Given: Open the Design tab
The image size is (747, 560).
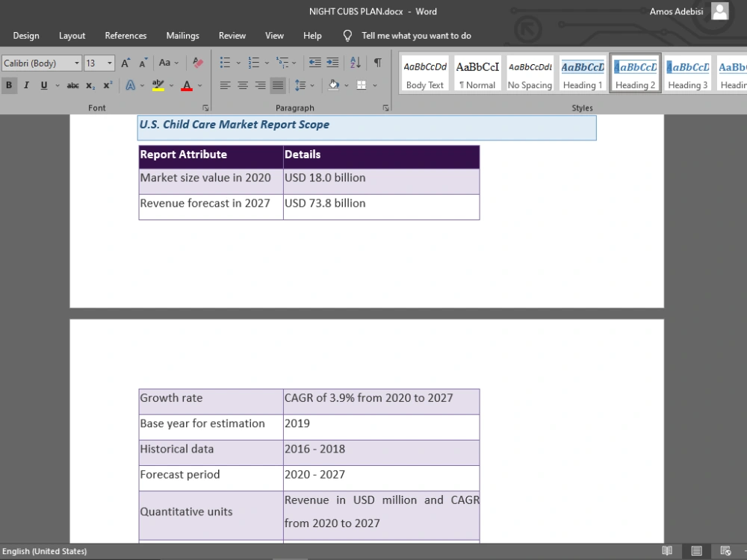Looking at the screenshot, I should tap(26, 36).
